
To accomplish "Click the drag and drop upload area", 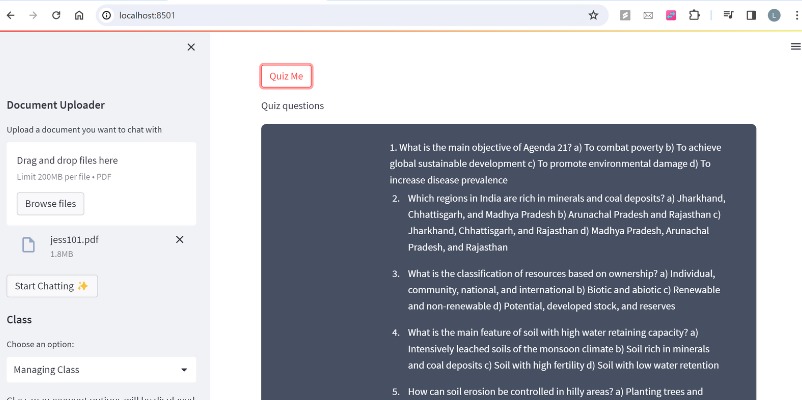I will (x=101, y=184).
